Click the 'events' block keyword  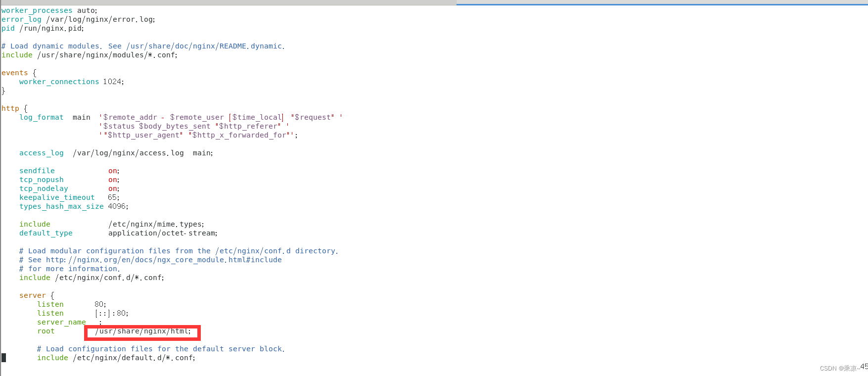pyautogui.click(x=15, y=73)
